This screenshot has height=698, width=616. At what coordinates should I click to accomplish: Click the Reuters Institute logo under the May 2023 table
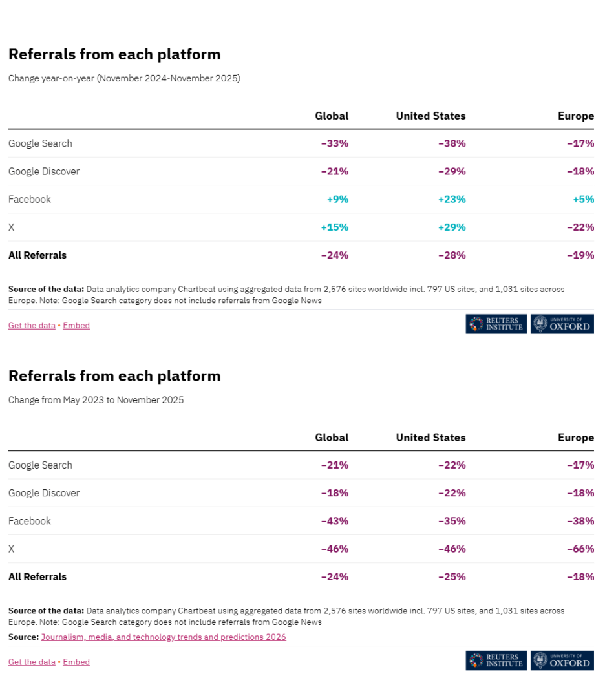pyautogui.click(x=496, y=661)
